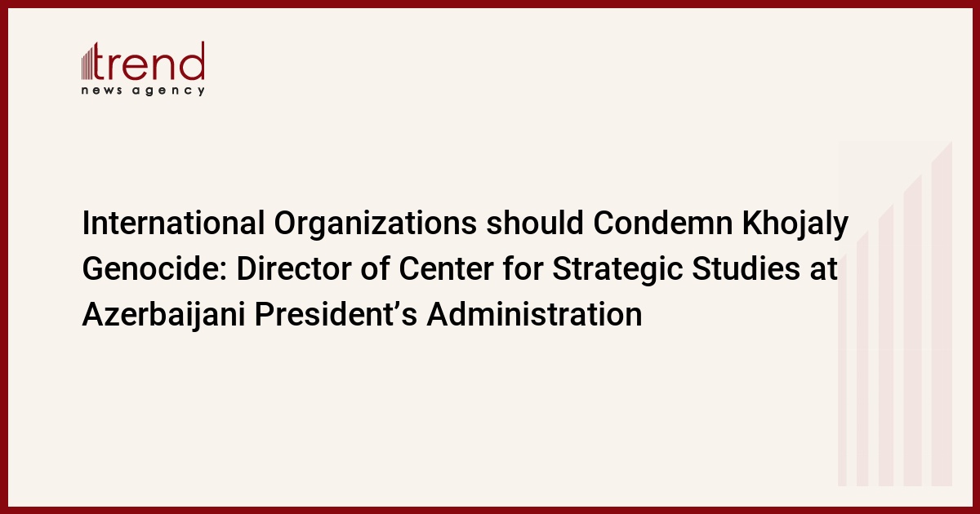Click the "news agency" tagline under logo
This screenshot has height=514, width=980.
(x=143, y=91)
